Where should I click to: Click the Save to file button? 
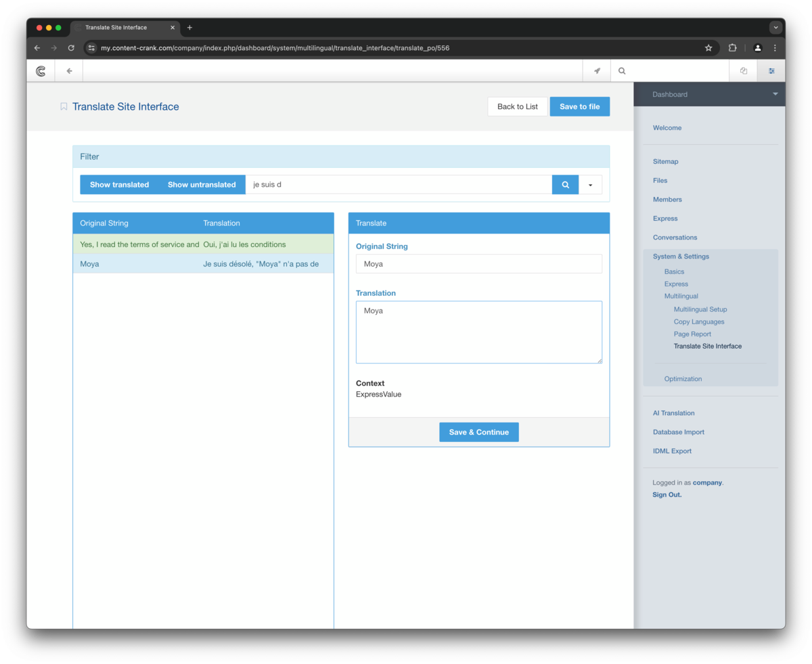pyautogui.click(x=580, y=106)
